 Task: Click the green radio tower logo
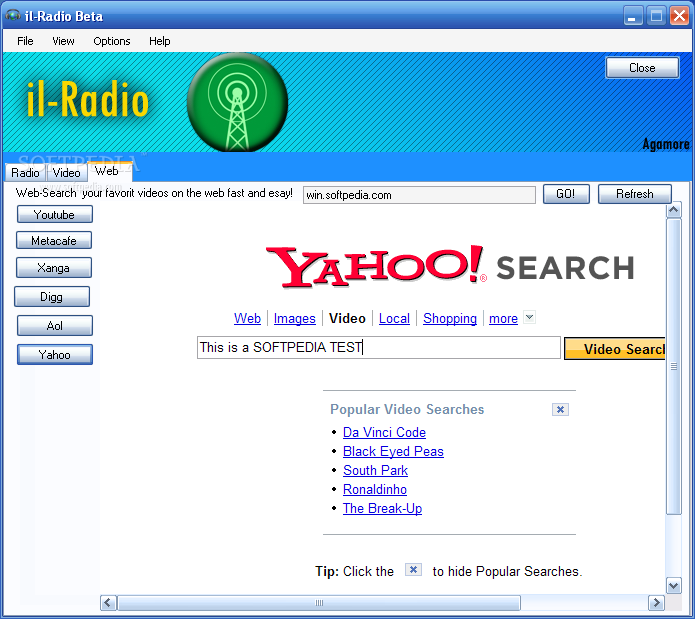tap(238, 103)
